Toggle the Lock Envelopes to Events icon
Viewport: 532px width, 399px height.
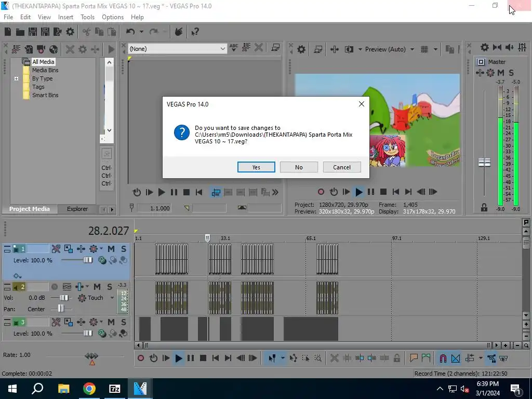[x=493, y=358]
